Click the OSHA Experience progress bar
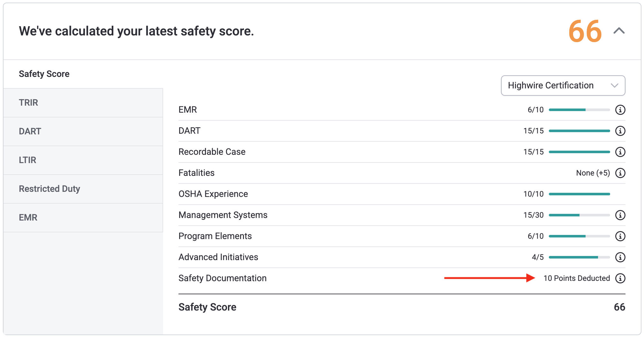The image size is (644, 338). tap(579, 194)
